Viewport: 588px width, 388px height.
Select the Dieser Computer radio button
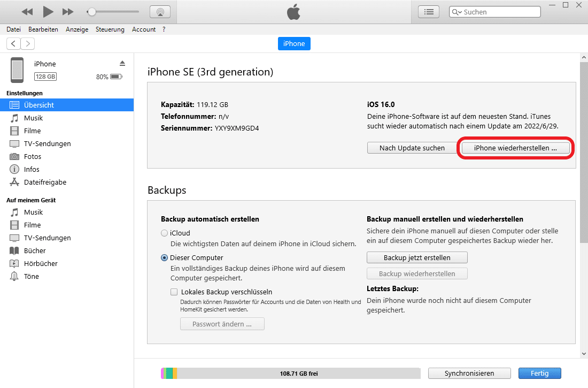pyautogui.click(x=164, y=257)
